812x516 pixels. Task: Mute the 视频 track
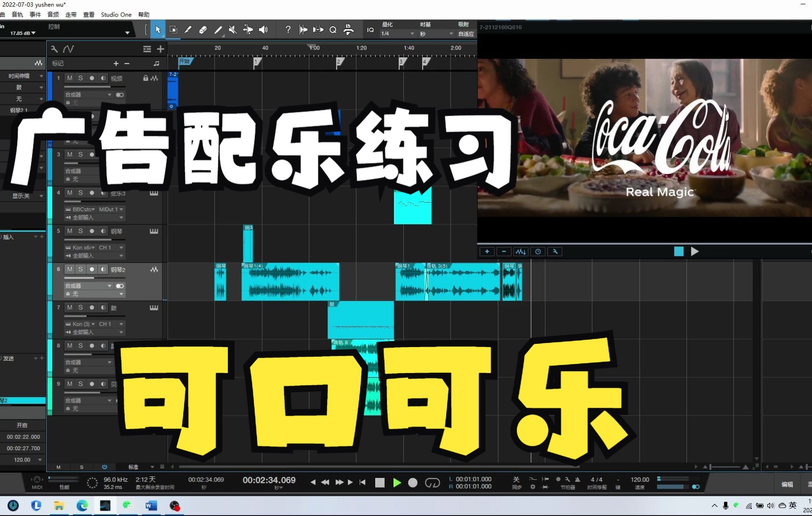point(70,78)
